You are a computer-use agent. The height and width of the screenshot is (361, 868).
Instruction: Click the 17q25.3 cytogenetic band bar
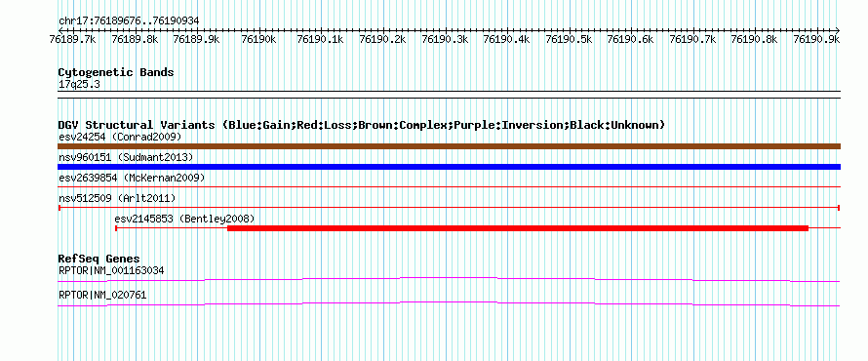449,95
